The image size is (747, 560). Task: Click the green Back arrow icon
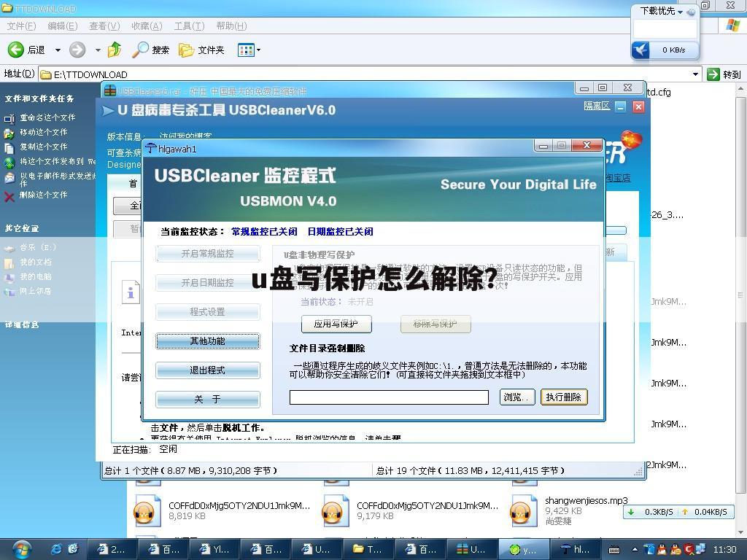(x=16, y=50)
